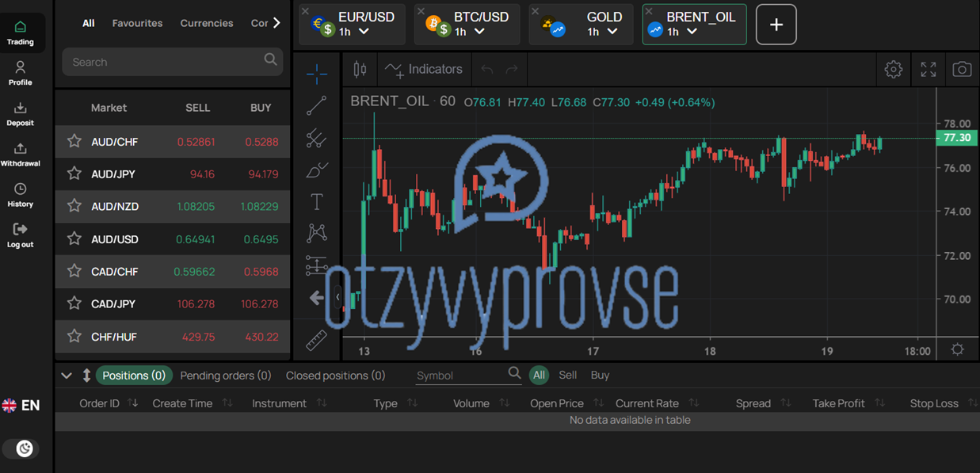The height and width of the screenshot is (473, 980).
Task: Open the Pending orders tab
Action: [x=226, y=376]
